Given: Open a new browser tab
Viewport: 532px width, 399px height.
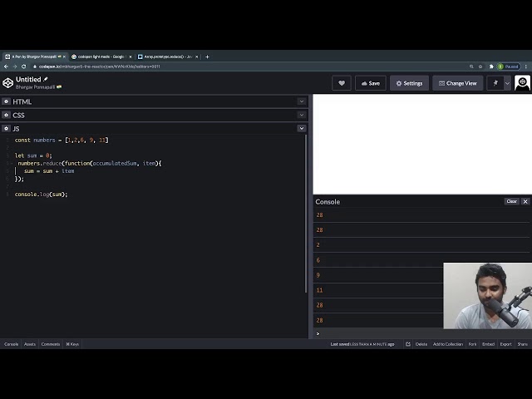Looking at the screenshot, I should coord(207,57).
